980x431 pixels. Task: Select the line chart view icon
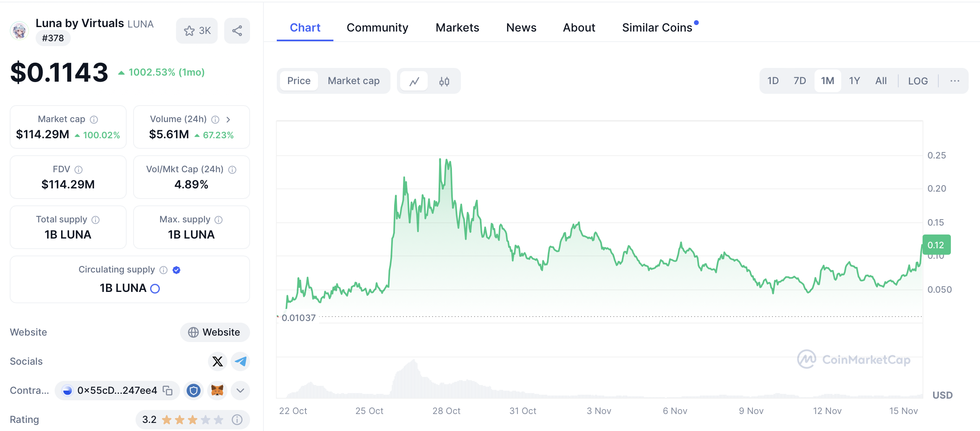(x=414, y=81)
